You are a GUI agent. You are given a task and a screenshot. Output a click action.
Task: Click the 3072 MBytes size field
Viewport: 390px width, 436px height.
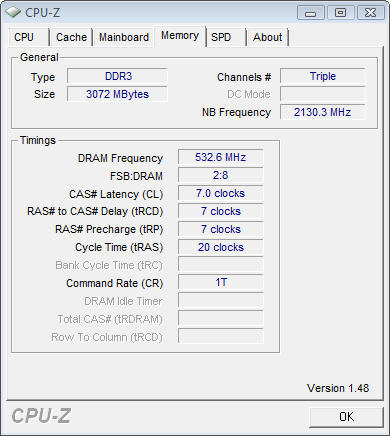[x=117, y=94]
